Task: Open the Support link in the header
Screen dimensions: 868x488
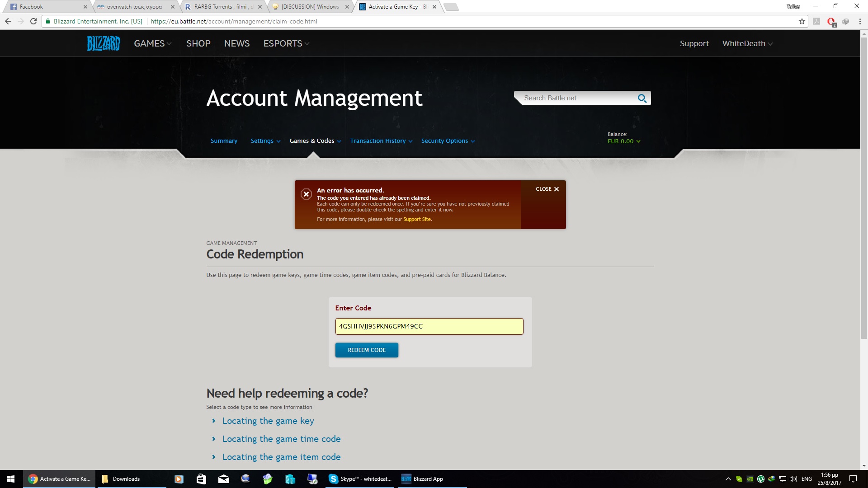Action: 694,43
